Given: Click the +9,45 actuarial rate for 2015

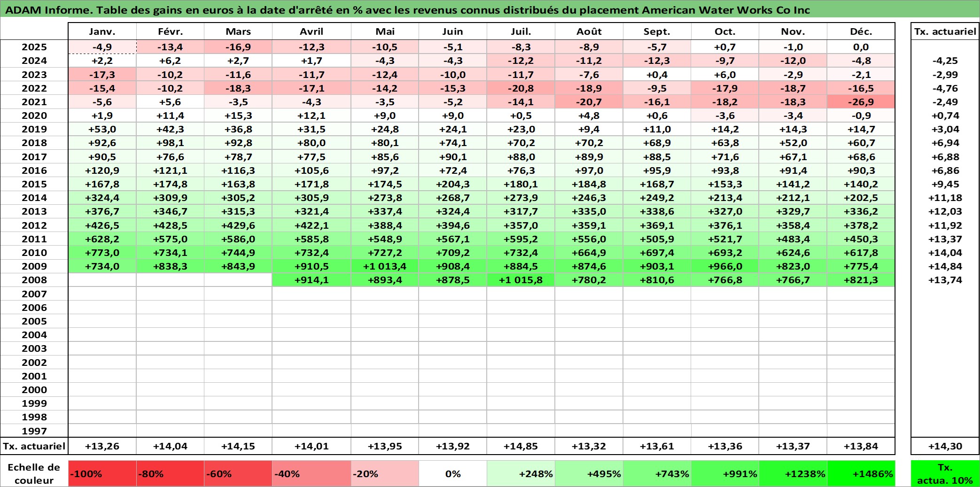Looking at the screenshot, I should coord(945,184).
